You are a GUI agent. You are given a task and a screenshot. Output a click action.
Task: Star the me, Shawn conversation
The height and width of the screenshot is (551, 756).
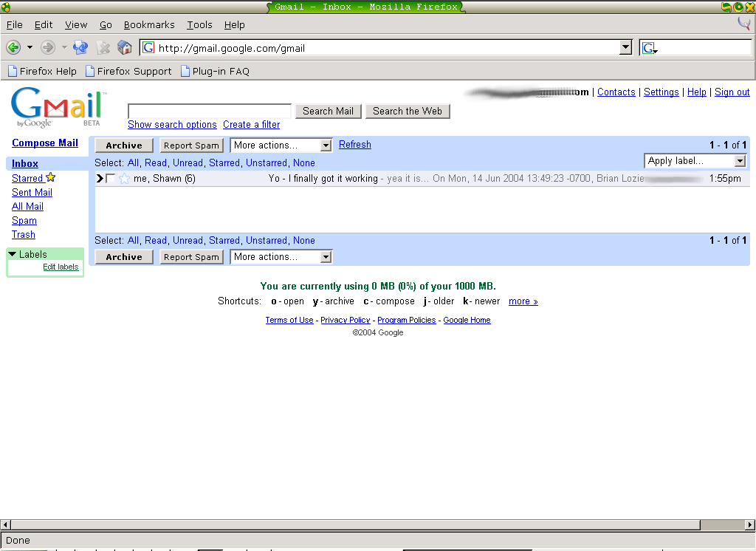[124, 179]
